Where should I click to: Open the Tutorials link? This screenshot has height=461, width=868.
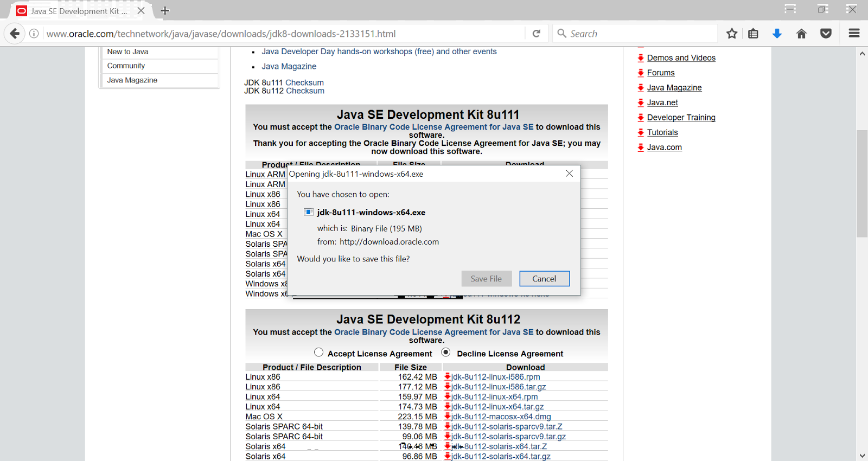click(x=662, y=132)
